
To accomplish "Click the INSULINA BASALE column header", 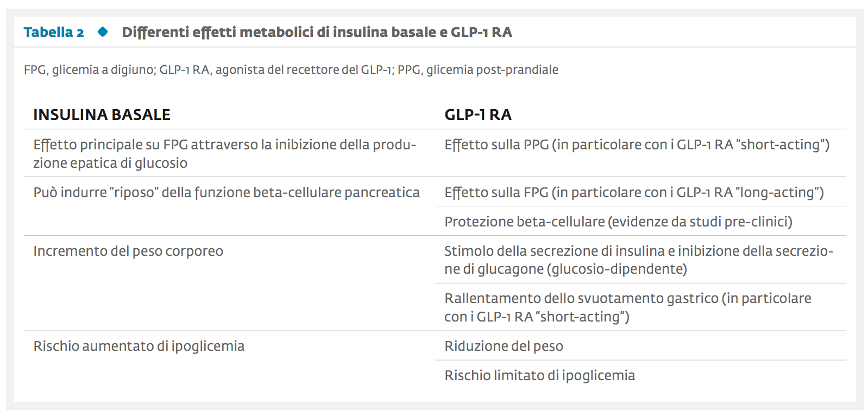I will pyautogui.click(x=102, y=115).
